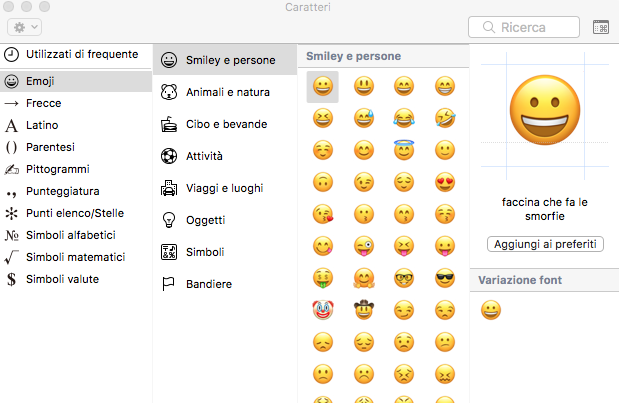Click the Ricerca search field
619x403 pixels.
click(524, 27)
